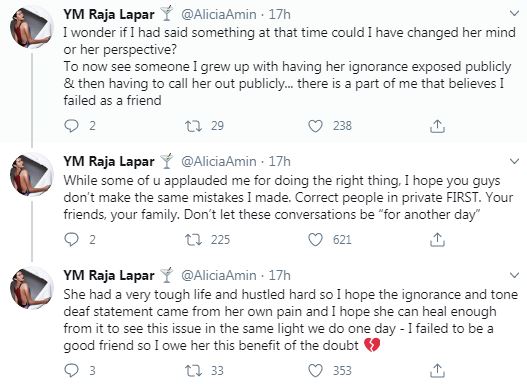View the first tweet's profile avatar
This screenshot has width=527, height=384.
tap(31, 27)
